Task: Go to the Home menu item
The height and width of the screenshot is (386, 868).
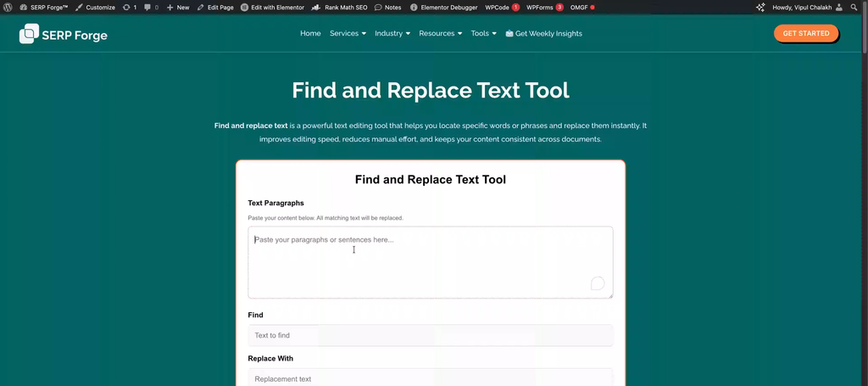Action: click(310, 34)
